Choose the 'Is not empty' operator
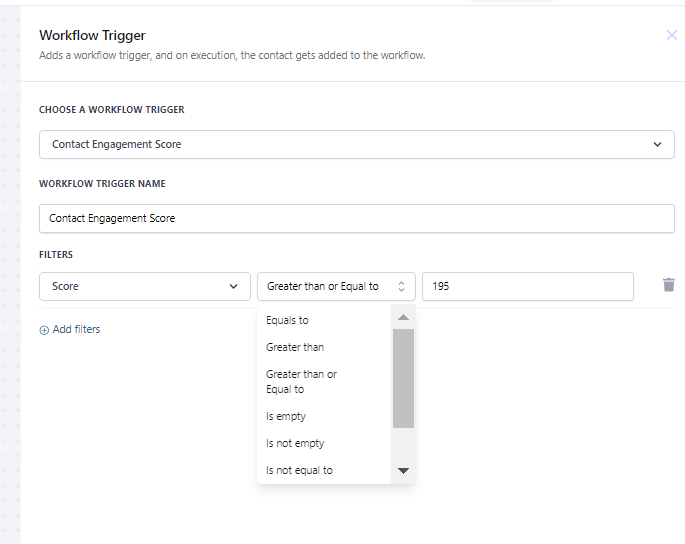The height and width of the screenshot is (544, 685). tap(295, 443)
